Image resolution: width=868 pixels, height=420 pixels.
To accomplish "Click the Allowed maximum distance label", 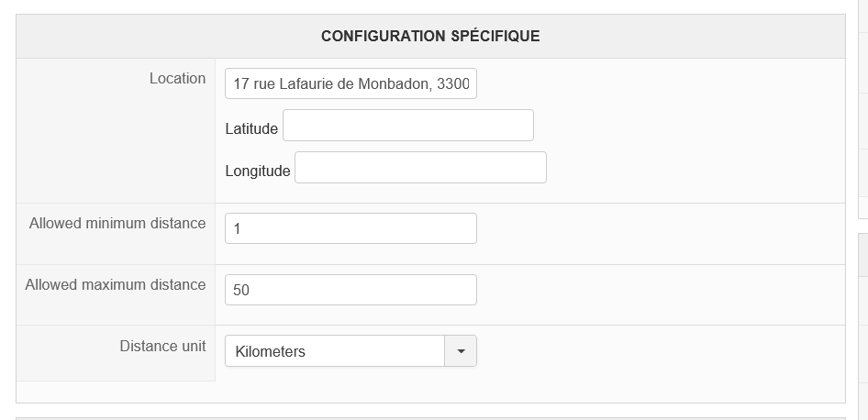I will (116, 285).
